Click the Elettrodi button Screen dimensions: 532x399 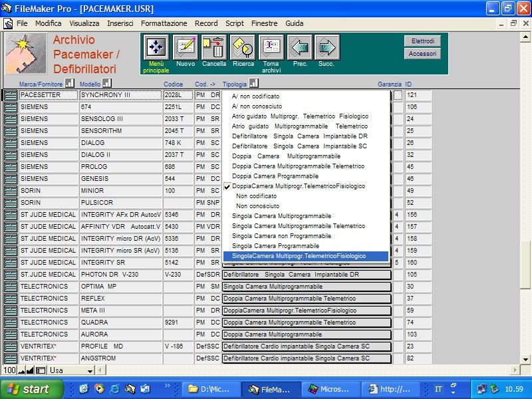(x=422, y=41)
